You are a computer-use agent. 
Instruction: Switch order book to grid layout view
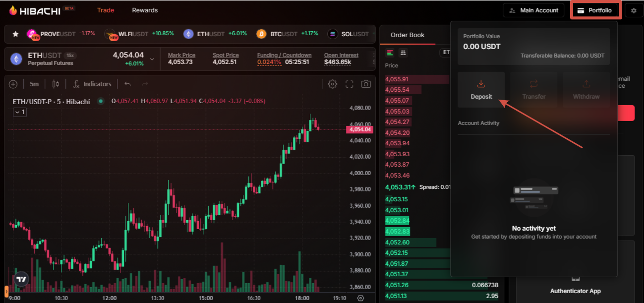[x=403, y=53]
